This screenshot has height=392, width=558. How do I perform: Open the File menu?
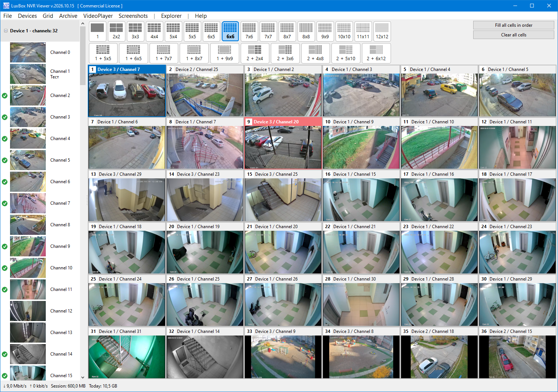[x=7, y=16]
